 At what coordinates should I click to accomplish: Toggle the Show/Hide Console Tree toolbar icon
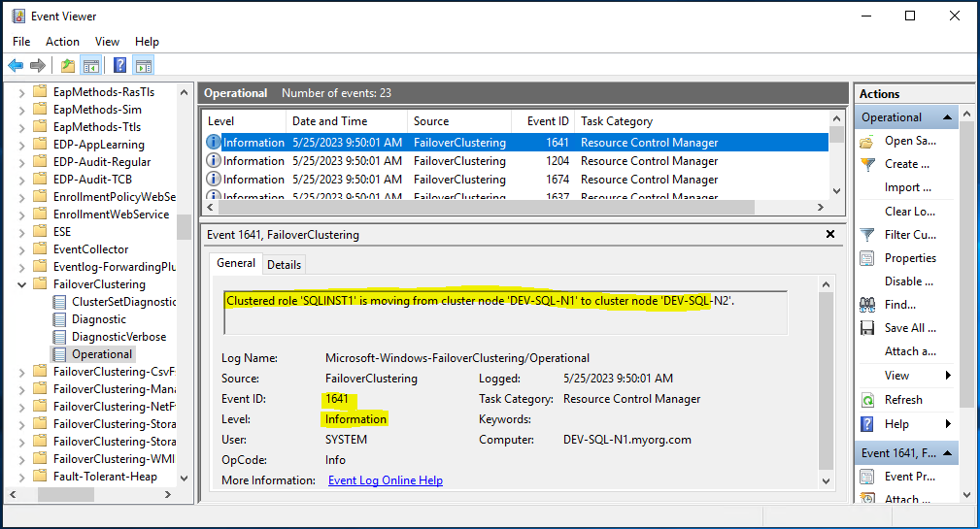pos(90,65)
